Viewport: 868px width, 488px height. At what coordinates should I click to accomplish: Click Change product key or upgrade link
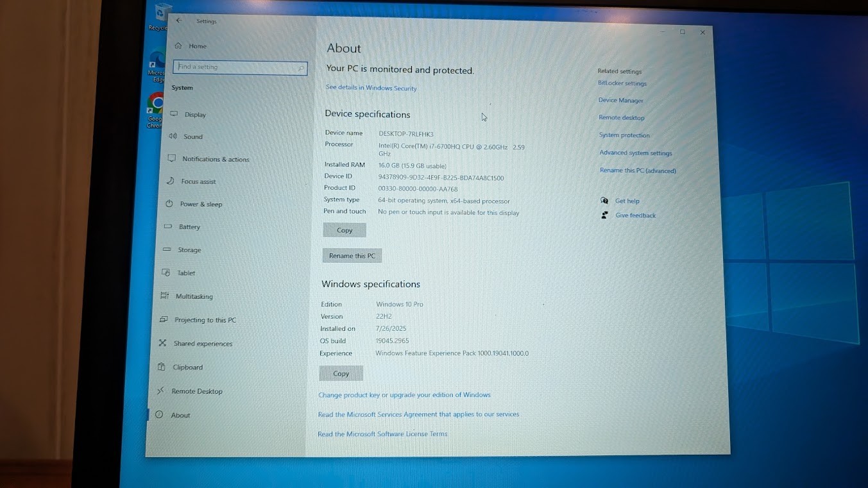404,395
